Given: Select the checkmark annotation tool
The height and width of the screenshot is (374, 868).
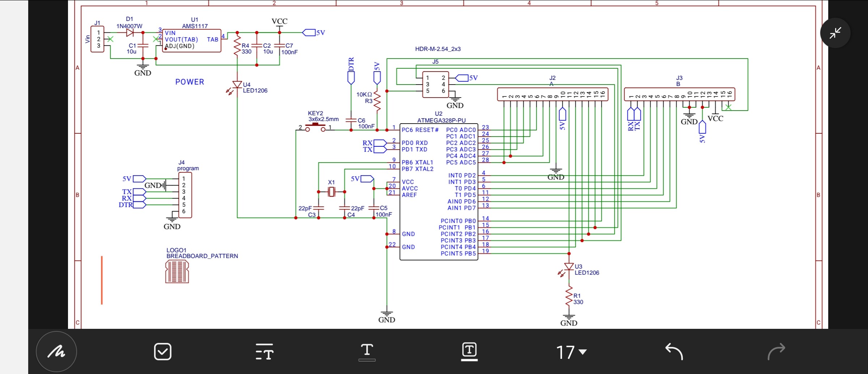Looking at the screenshot, I should pyautogui.click(x=162, y=351).
